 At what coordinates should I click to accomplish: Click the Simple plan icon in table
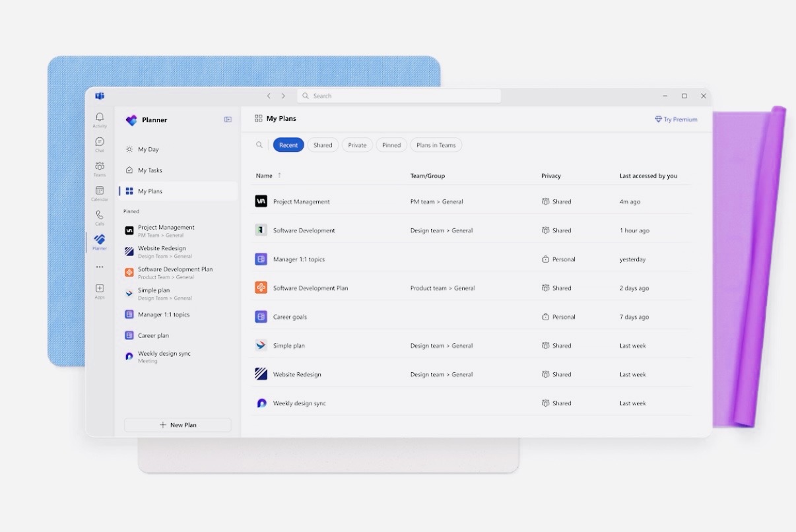click(x=261, y=345)
